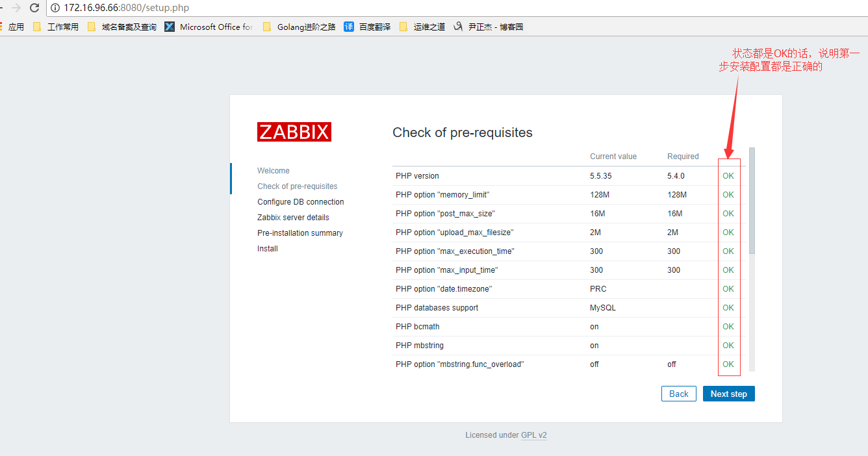868x456 pixels.
Task: Click the PHP version row label
Action: (417, 176)
